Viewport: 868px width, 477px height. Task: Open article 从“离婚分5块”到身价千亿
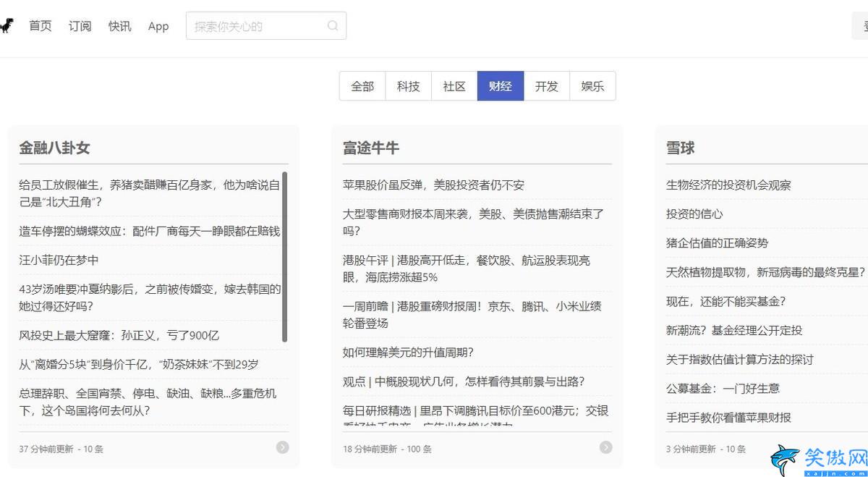[x=139, y=364]
